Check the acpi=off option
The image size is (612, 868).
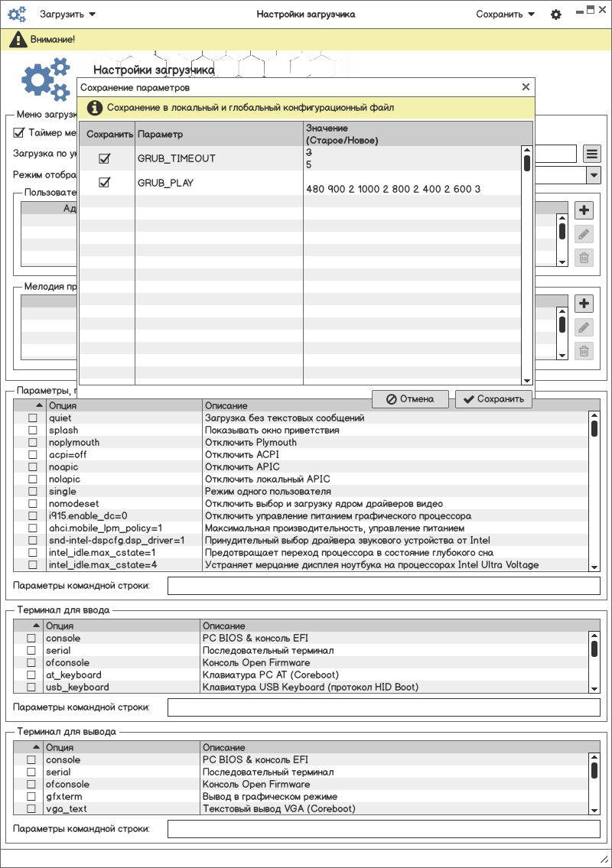tap(33, 454)
